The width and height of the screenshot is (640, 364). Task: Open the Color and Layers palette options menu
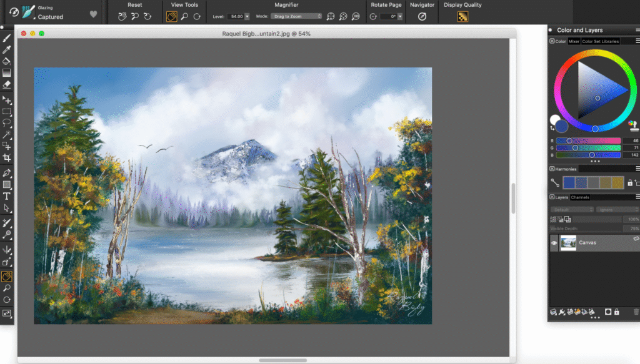pos(637,30)
